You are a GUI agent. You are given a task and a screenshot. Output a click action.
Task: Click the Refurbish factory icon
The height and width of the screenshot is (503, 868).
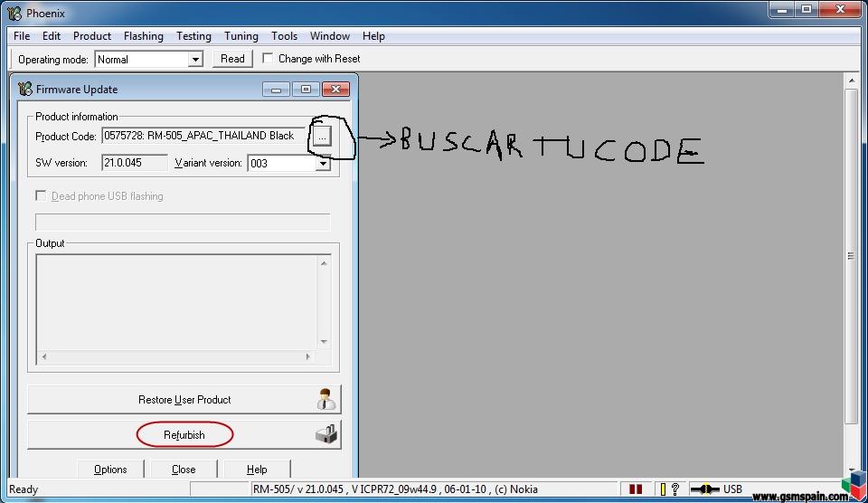(x=326, y=434)
